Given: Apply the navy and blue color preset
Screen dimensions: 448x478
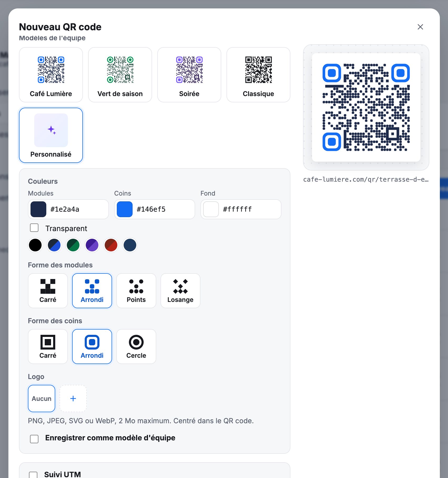Looking at the screenshot, I should (54, 245).
